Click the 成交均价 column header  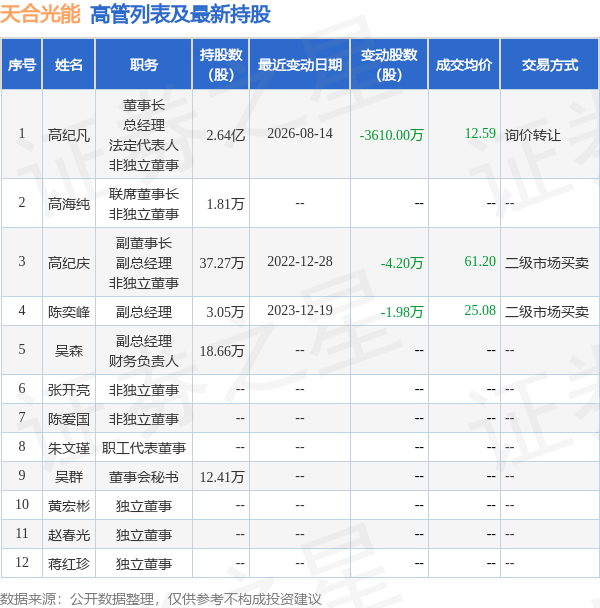[464, 64]
